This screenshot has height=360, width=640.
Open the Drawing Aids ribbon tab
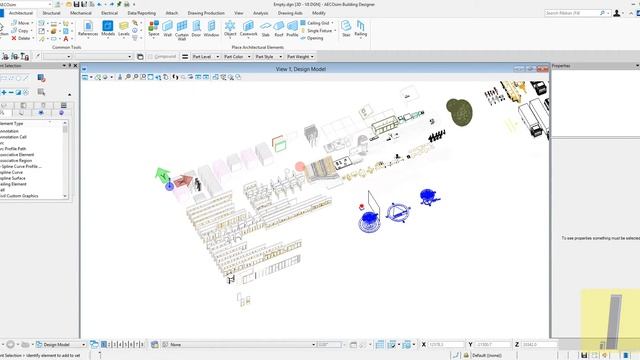[290, 13]
